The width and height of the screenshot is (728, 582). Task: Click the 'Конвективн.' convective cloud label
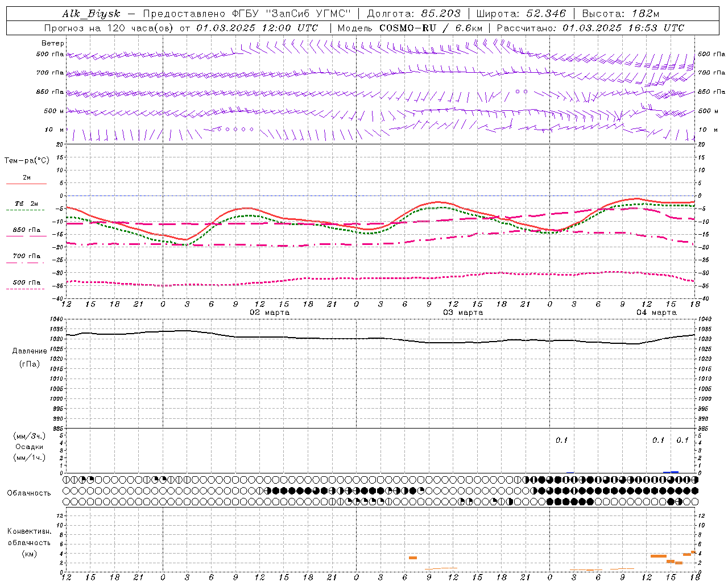click(x=30, y=531)
